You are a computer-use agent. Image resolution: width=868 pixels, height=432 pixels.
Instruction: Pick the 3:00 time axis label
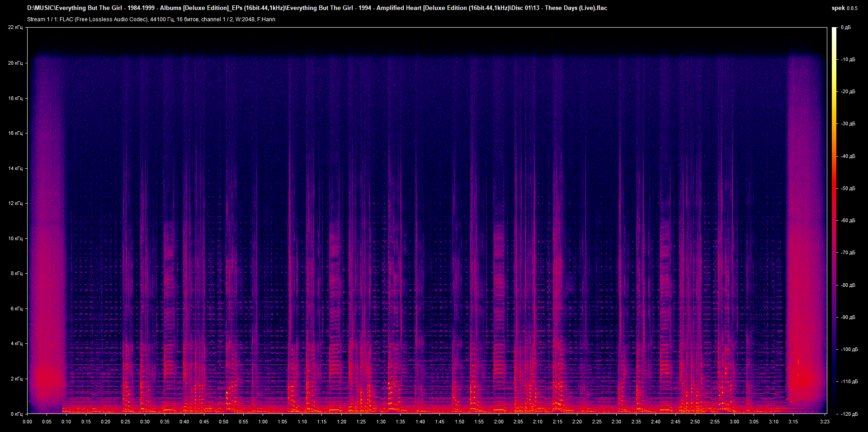(x=734, y=422)
